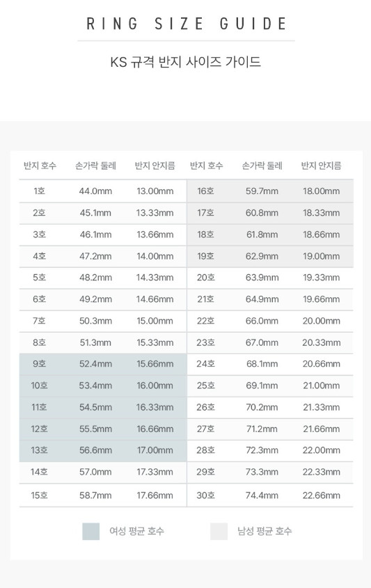
Task: Click the RING SIZE GUIDE heading
Action: pos(187,24)
